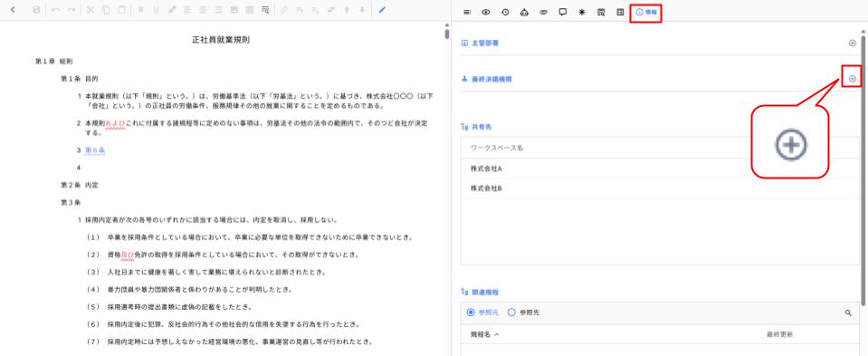Click the 関連規程 section heading
This screenshot has width=868, height=356.
click(x=485, y=292)
